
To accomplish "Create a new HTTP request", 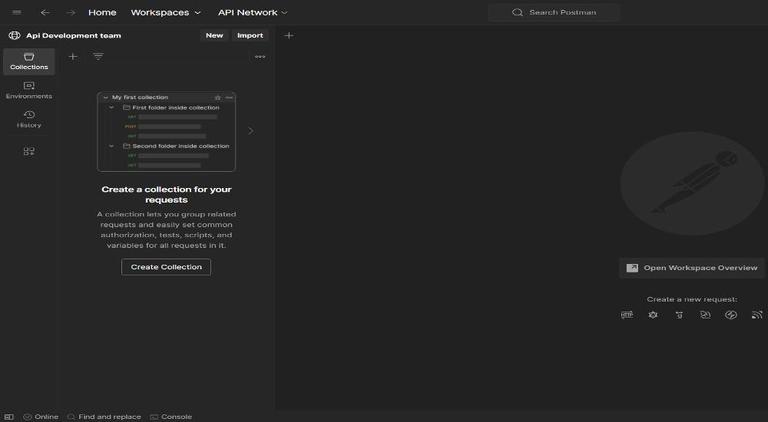I will coord(627,315).
